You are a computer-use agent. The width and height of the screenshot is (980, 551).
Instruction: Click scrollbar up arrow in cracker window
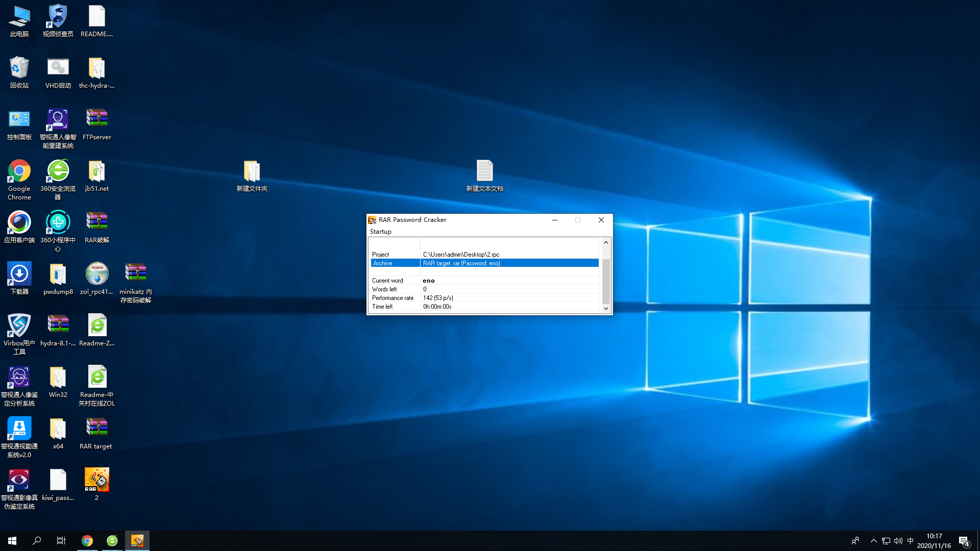606,242
